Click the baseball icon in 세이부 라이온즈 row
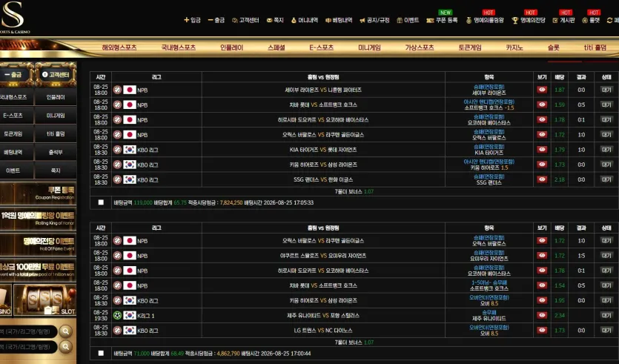Screen dimensions: 619x364 coord(117,90)
